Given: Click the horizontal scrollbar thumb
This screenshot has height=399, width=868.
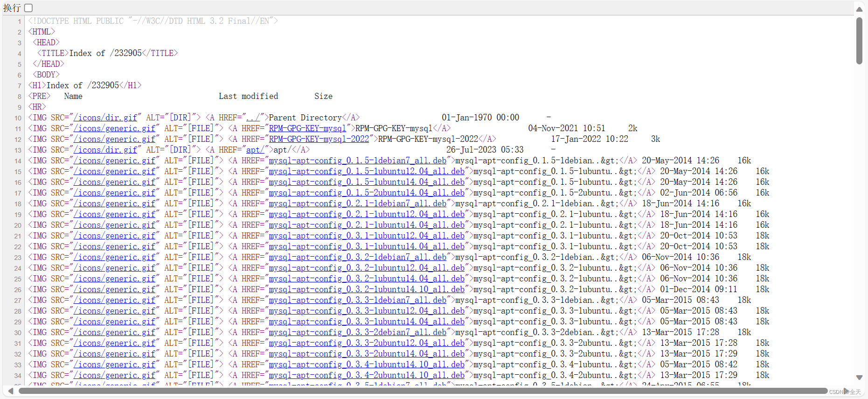Looking at the screenshot, I should coord(423,391).
